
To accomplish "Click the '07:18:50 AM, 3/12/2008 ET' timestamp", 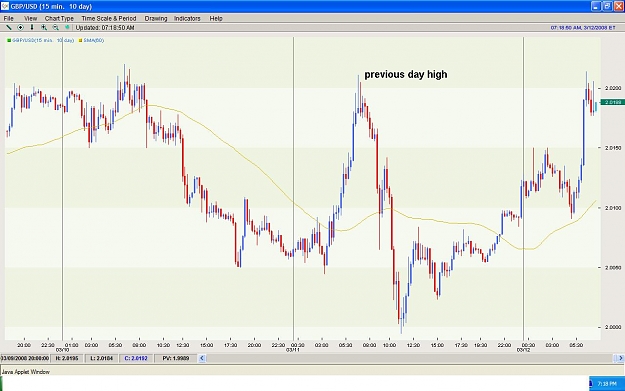I will click(583, 28).
